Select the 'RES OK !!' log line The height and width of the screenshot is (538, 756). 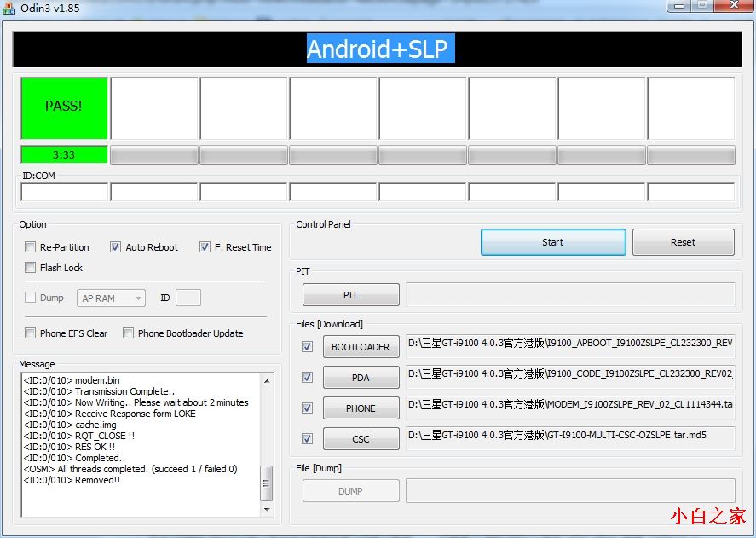tap(69, 447)
